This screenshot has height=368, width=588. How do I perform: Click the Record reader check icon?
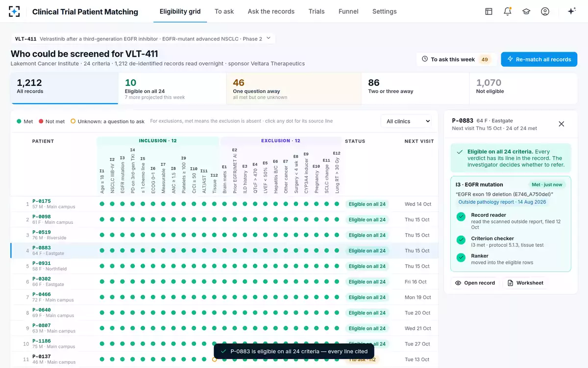click(461, 216)
